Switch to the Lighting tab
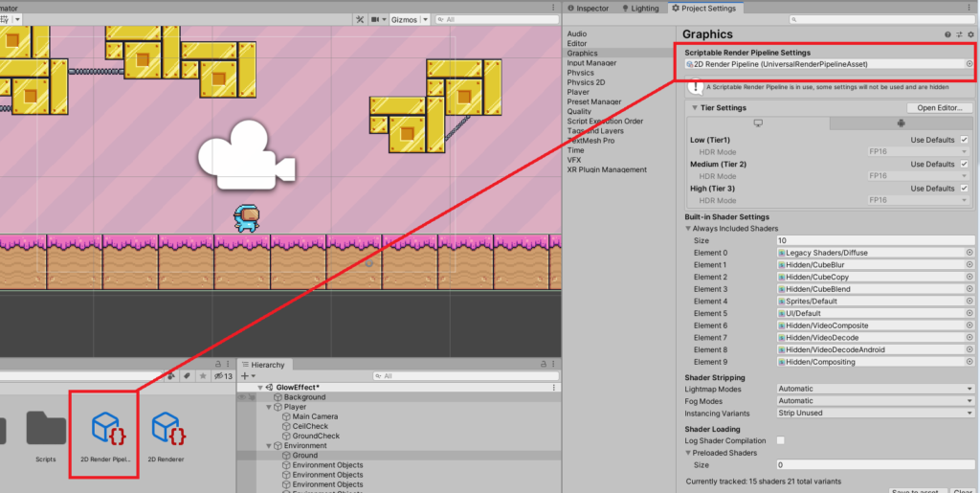This screenshot has width=980, height=493. click(x=640, y=8)
